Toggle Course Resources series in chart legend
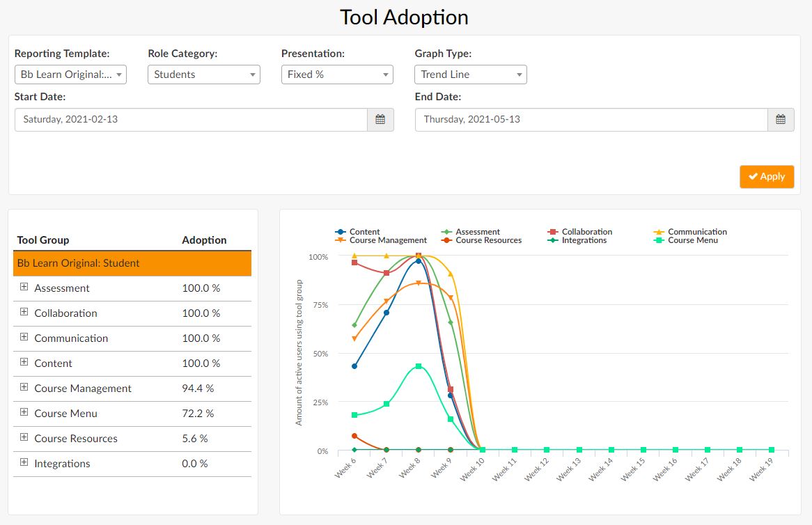812x525 pixels. 481,240
